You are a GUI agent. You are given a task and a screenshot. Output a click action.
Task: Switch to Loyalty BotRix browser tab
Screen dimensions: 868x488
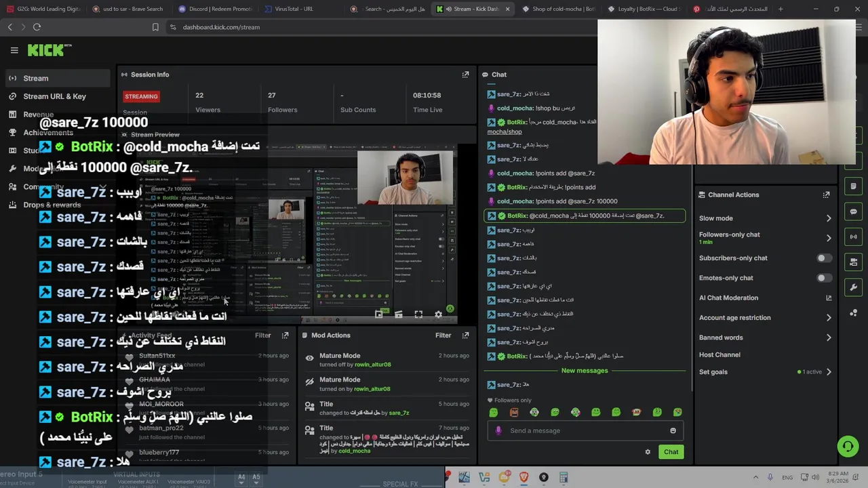tap(643, 9)
